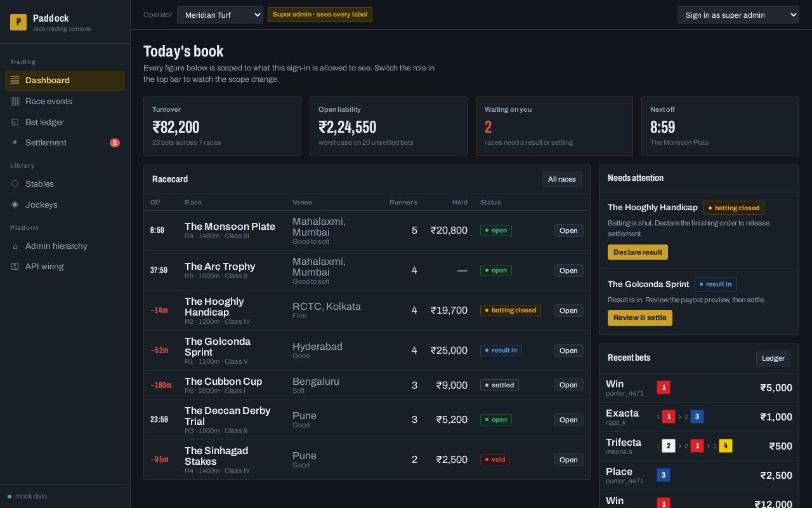This screenshot has height=508, width=812.
Task: Click betting closed tag in Needs attention
Action: 734,208
